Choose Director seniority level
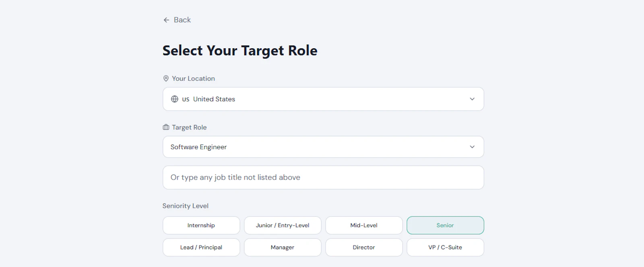Screen dimensions: 644x267 click(x=364, y=247)
